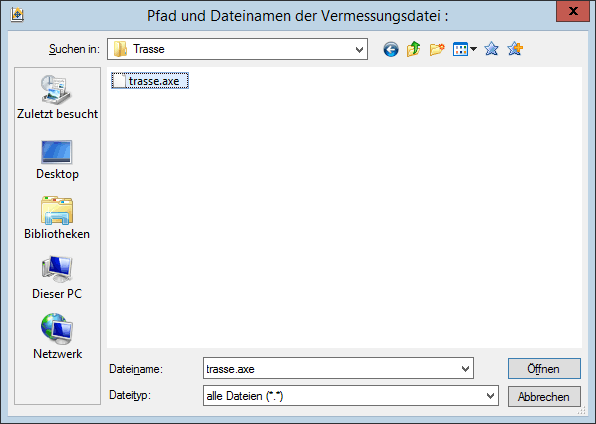This screenshot has height=424, width=596.
Task: Open the view menu grid icon
Action: (460, 49)
